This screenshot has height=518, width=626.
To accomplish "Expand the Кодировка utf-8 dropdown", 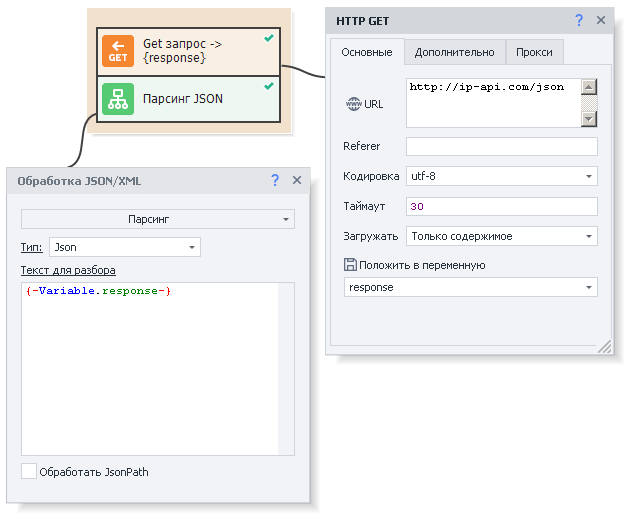I will click(501, 176).
